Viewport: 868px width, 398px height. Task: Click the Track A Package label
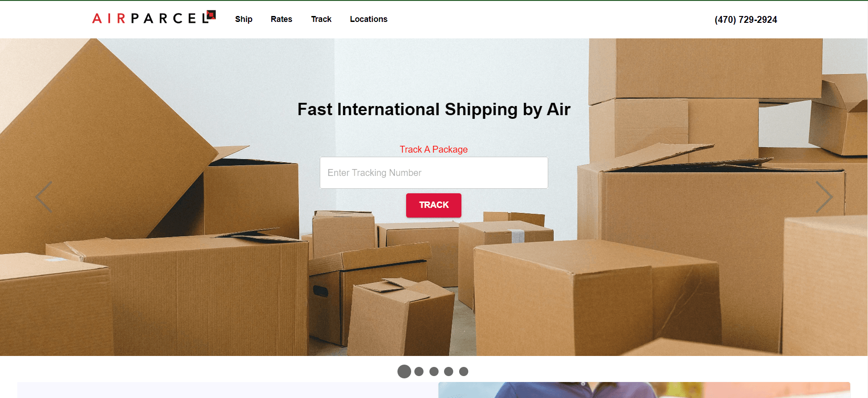[434, 149]
